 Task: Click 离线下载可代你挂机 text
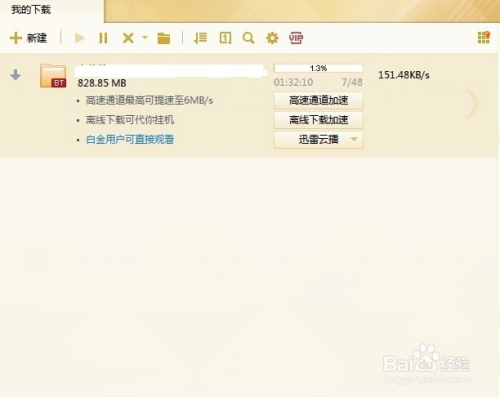click(x=130, y=120)
